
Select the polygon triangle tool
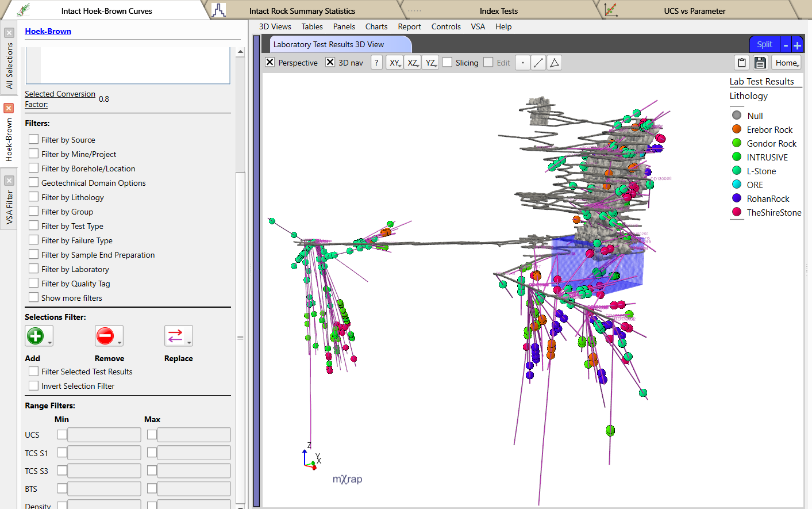click(555, 63)
